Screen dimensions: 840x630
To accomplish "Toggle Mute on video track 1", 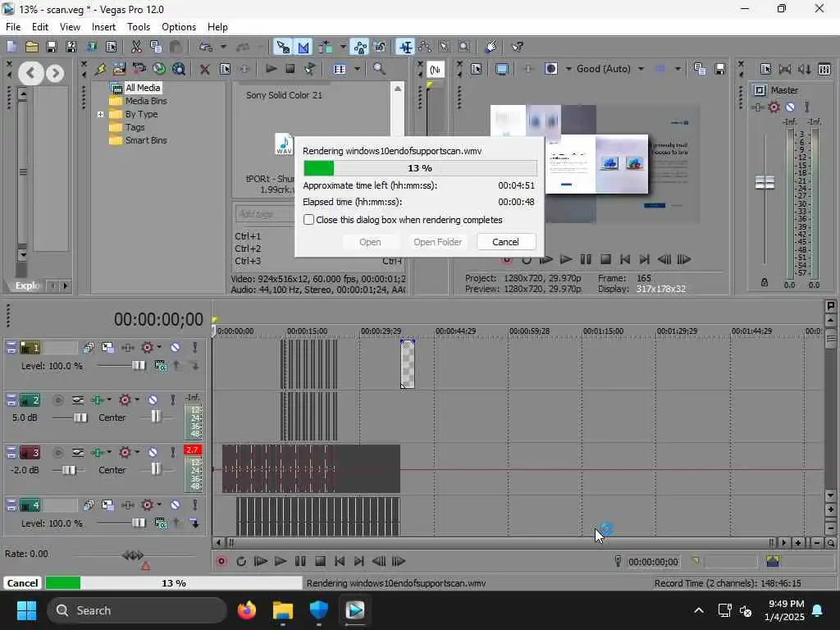I will [176, 348].
